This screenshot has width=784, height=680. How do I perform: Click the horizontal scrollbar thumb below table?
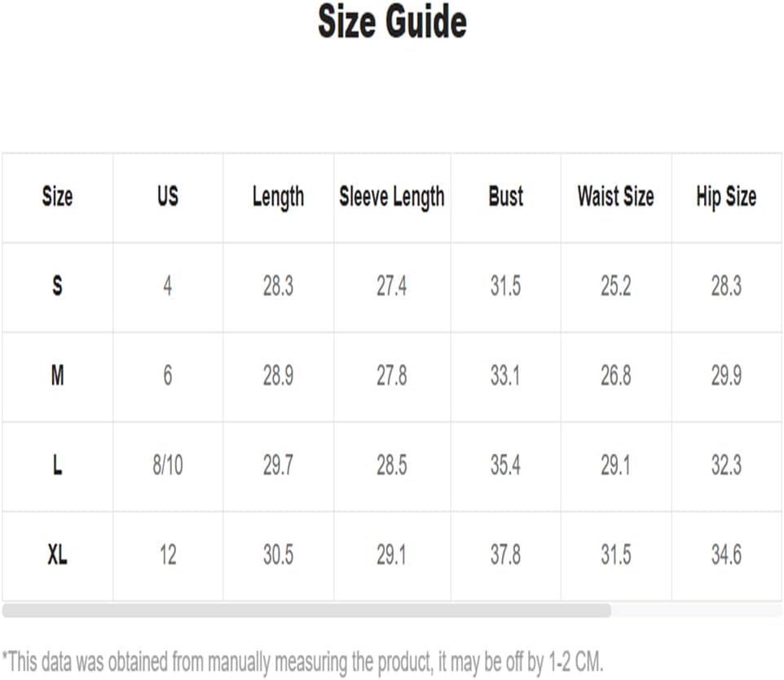[306, 610]
